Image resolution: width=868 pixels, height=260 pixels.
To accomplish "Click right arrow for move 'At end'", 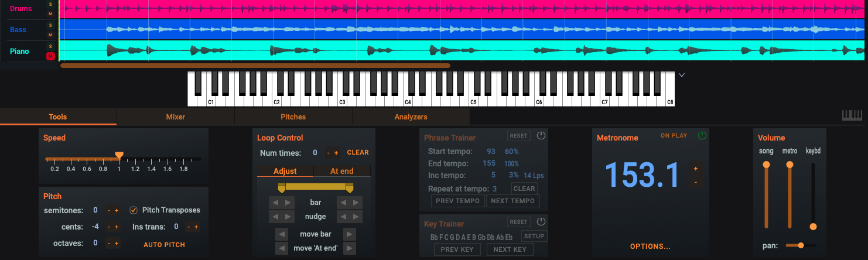I will click(350, 248).
